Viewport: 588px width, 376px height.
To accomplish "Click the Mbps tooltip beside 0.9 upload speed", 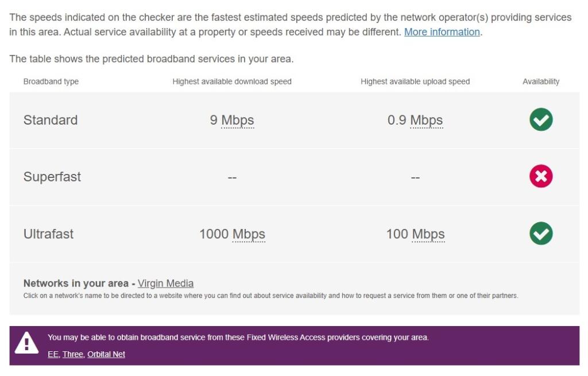I will 428,121.
